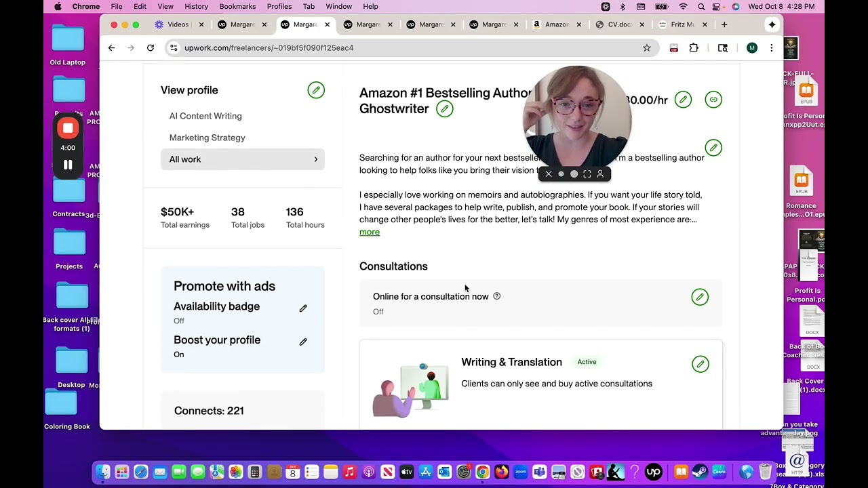Select AI Content Writing specialized profile

click(205, 116)
